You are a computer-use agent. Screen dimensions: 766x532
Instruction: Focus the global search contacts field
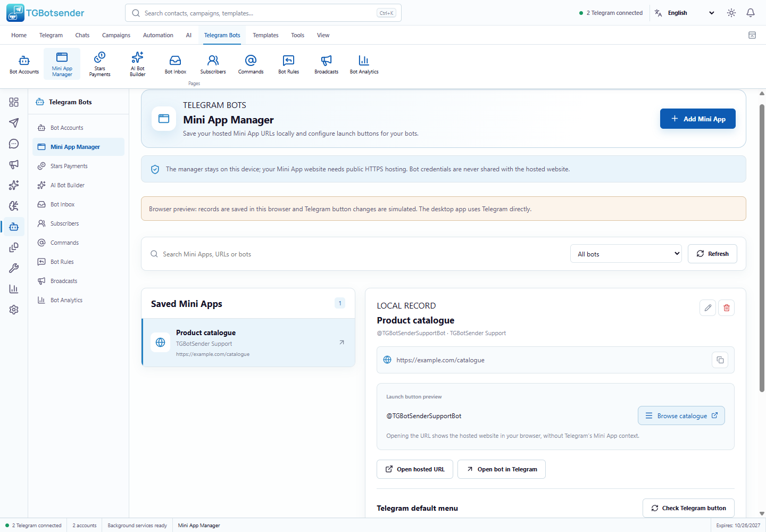(263, 13)
